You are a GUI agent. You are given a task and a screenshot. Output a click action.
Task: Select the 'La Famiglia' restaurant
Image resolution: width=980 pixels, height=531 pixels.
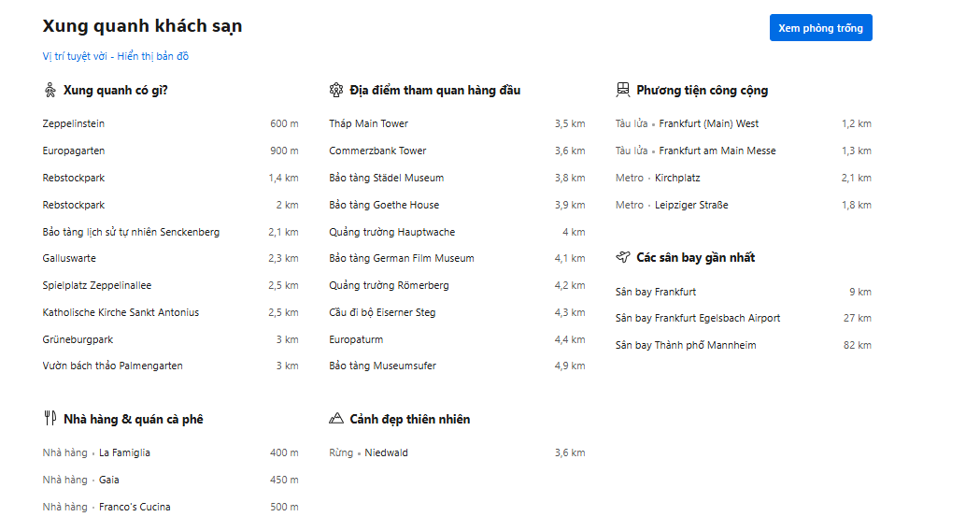124,452
